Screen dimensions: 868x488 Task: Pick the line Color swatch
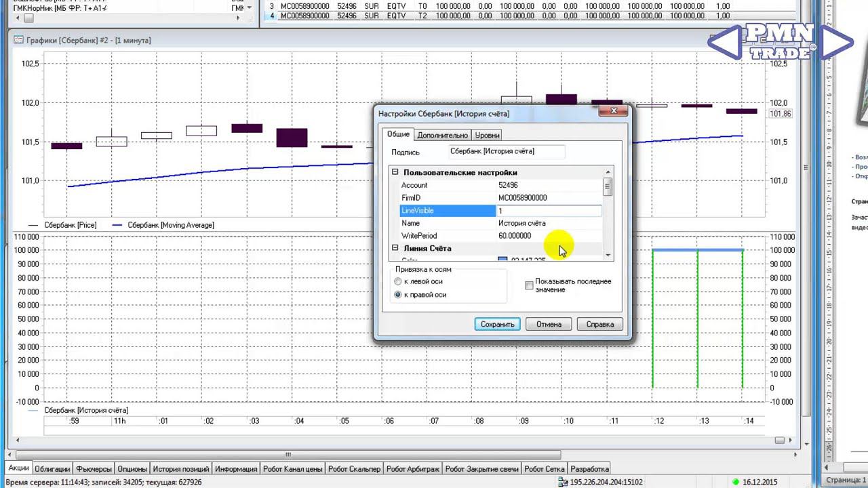(x=502, y=260)
